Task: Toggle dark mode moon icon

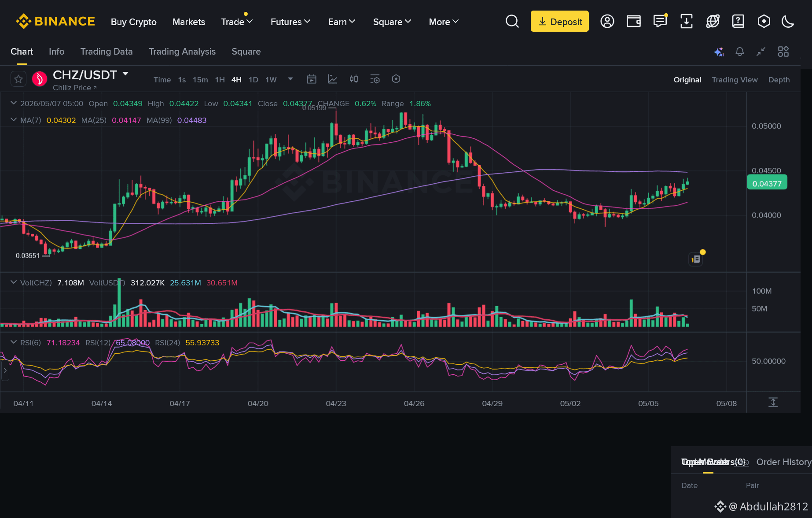Action: 788,21
